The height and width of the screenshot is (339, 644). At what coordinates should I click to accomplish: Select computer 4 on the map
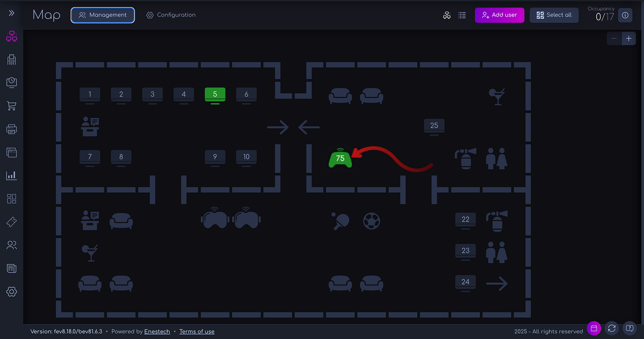point(184,95)
